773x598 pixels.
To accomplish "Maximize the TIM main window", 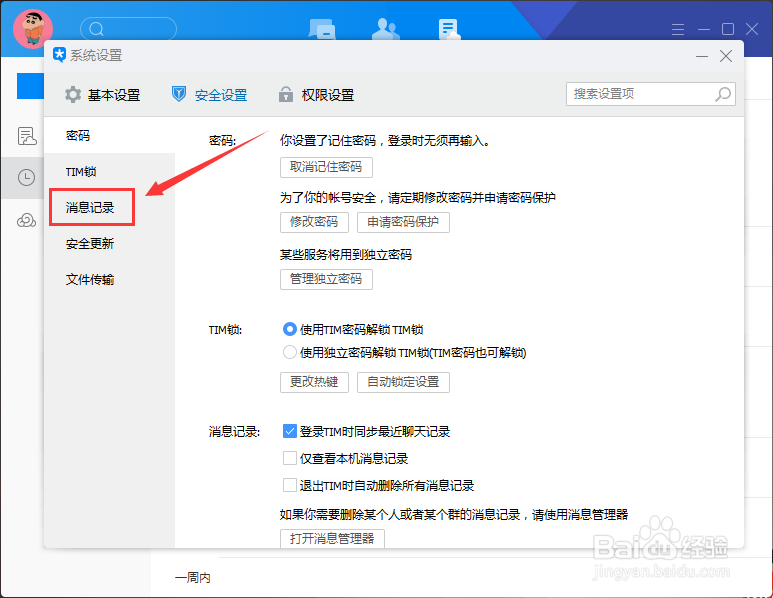I will tap(728, 30).
